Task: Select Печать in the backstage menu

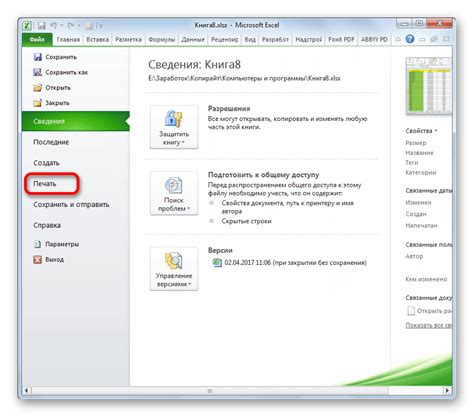Action: pos(45,184)
